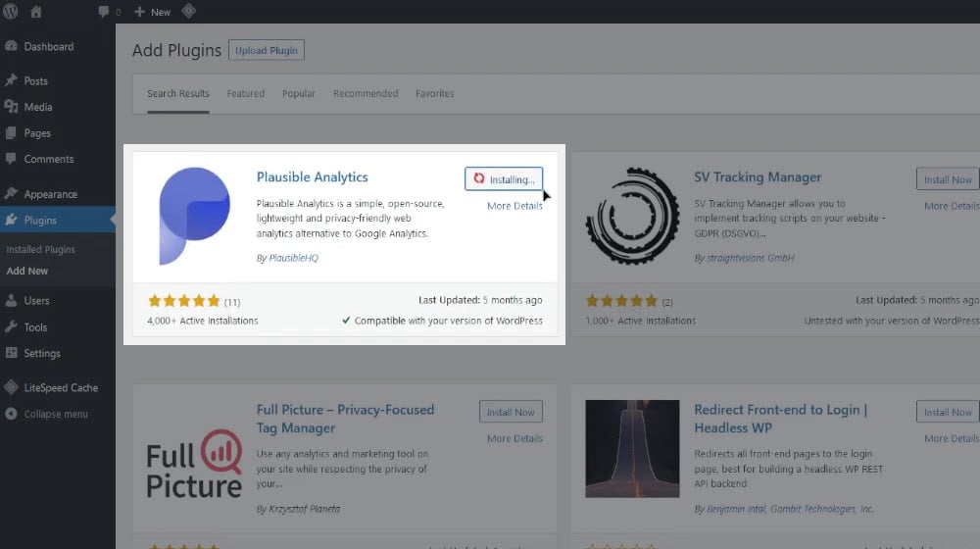Install Redirect Front-end to Login plugin
Image resolution: width=980 pixels, height=549 pixels.
coord(948,412)
